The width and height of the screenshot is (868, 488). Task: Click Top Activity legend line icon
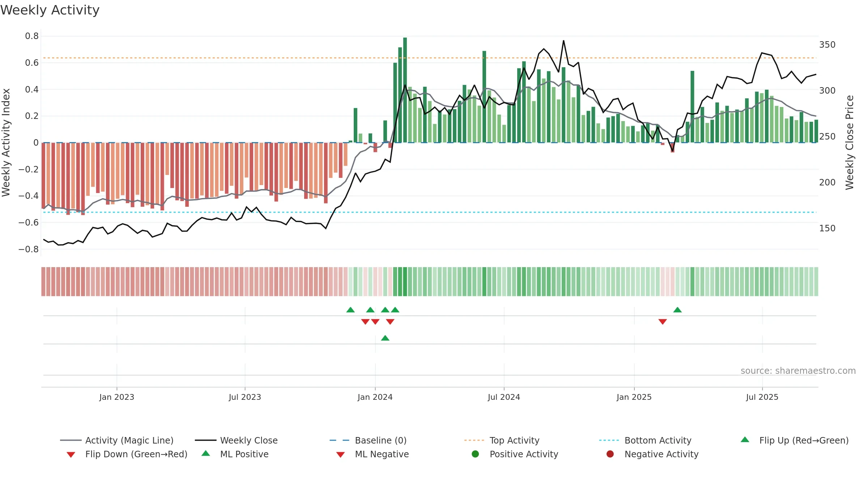coord(474,440)
